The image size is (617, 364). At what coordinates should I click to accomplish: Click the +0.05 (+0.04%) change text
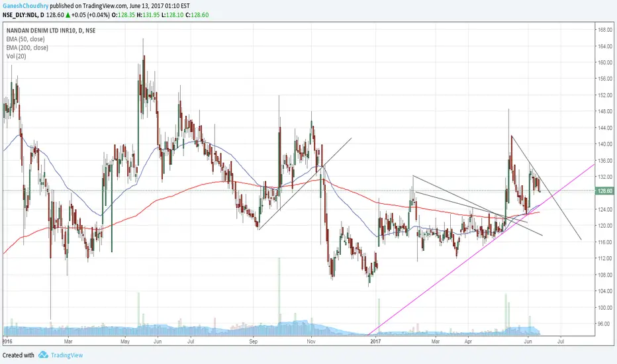point(91,15)
